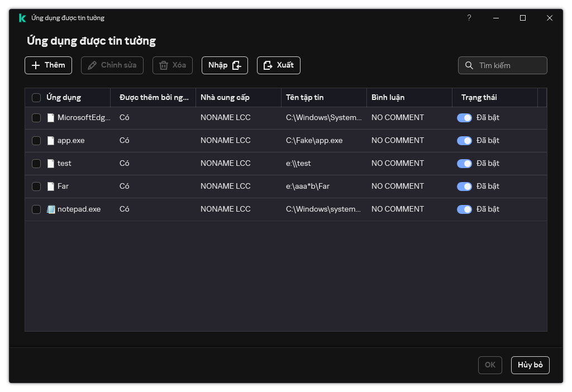Click the Far file icon
This screenshot has width=572, height=392.
(51, 187)
